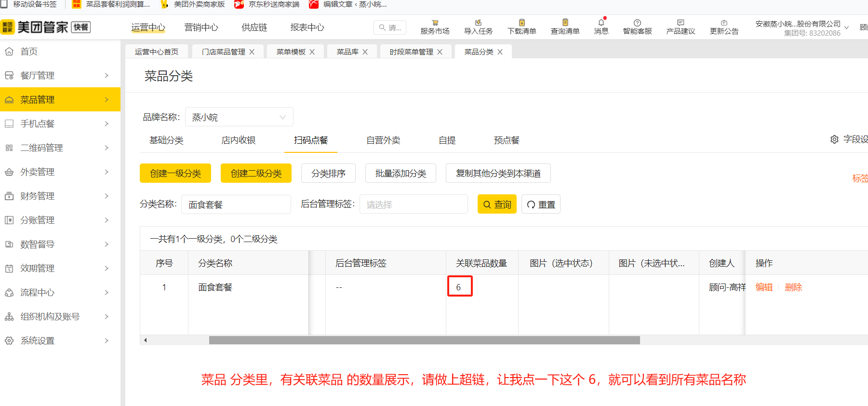This screenshot has width=868, height=406.
Task: Open the 品牌名称 dropdown showing 蒸小皖
Action: click(239, 117)
